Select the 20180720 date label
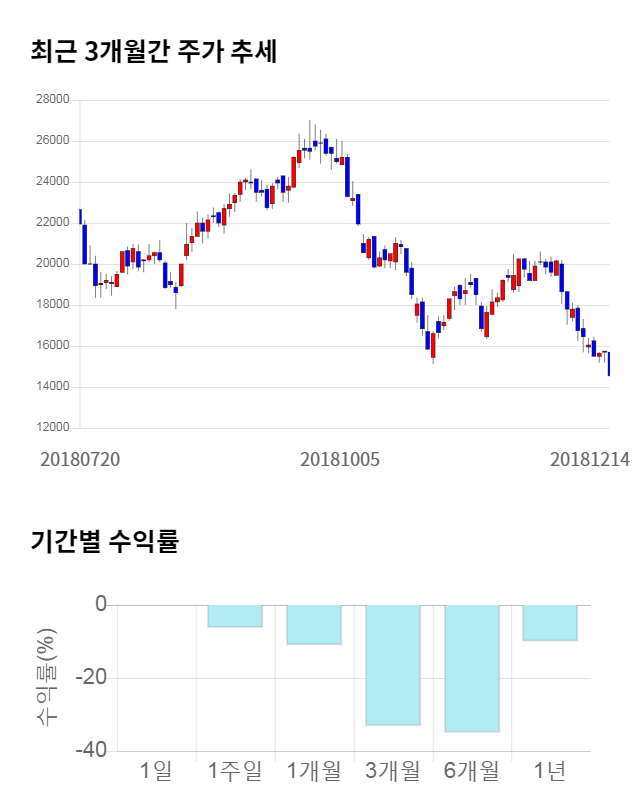This screenshot has height=810, width=640. pos(80,460)
